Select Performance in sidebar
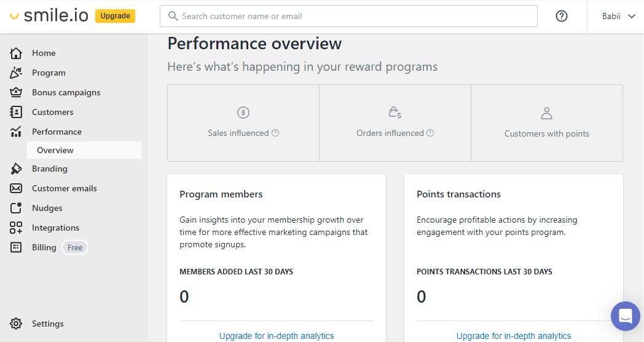Viewport: 644px width, 342px height. coord(57,132)
